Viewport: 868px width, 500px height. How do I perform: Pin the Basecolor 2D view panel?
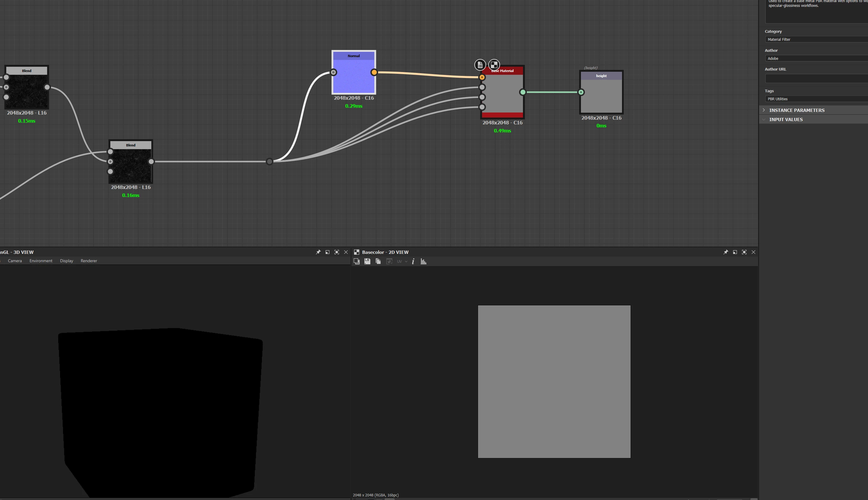pos(726,252)
